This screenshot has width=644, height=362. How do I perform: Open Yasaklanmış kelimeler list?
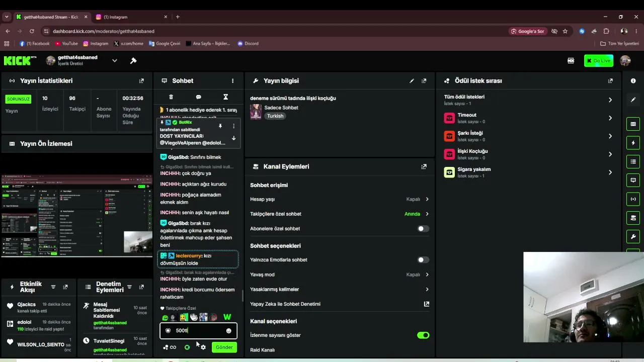(x=427, y=289)
